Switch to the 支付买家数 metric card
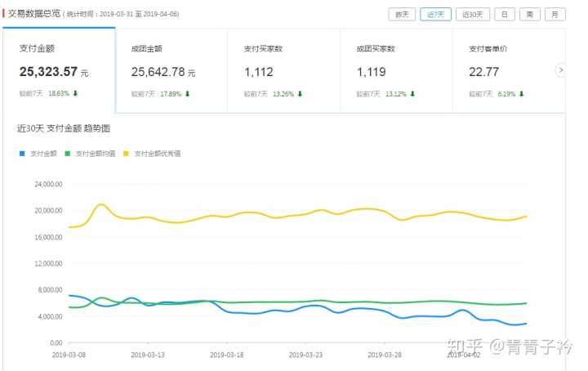Viewport: 588px width, 371px height. point(283,70)
